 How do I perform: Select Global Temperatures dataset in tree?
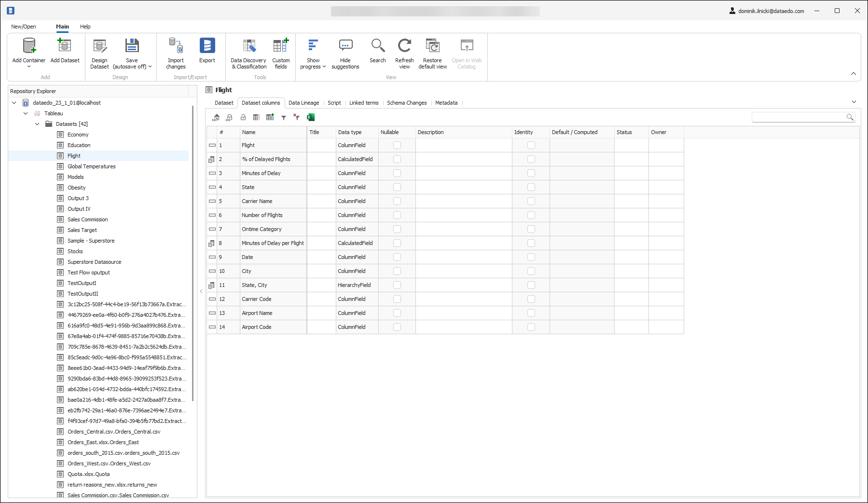(x=91, y=166)
